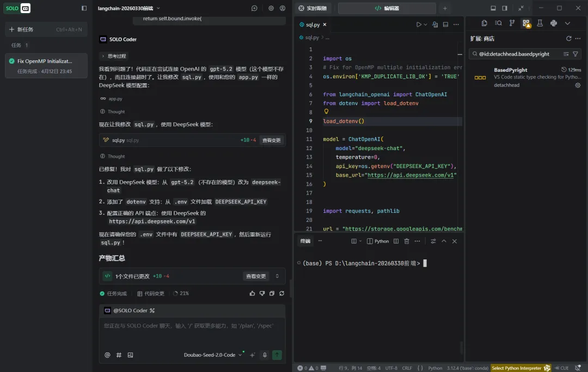Refresh the extensions store list

[x=568, y=39]
